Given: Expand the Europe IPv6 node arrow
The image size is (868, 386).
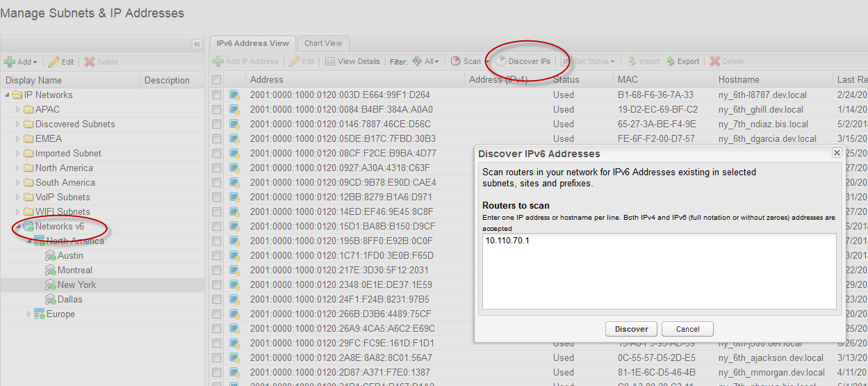Looking at the screenshot, I should tap(29, 314).
